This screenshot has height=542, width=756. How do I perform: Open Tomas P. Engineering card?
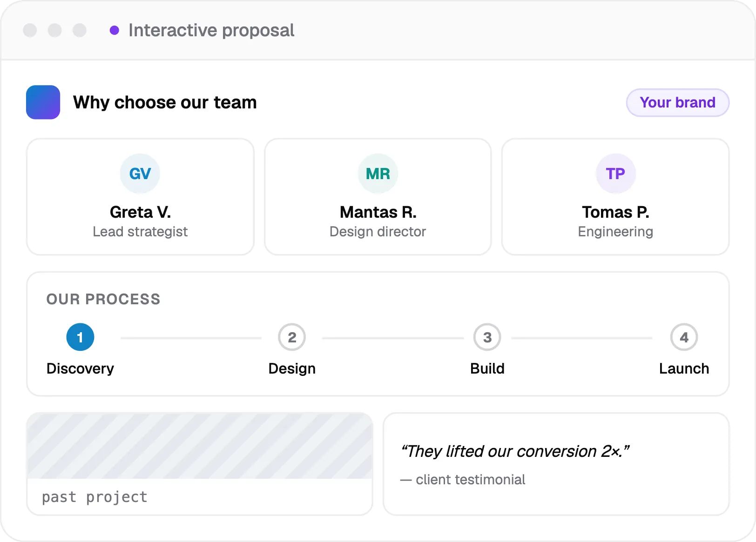pos(615,197)
